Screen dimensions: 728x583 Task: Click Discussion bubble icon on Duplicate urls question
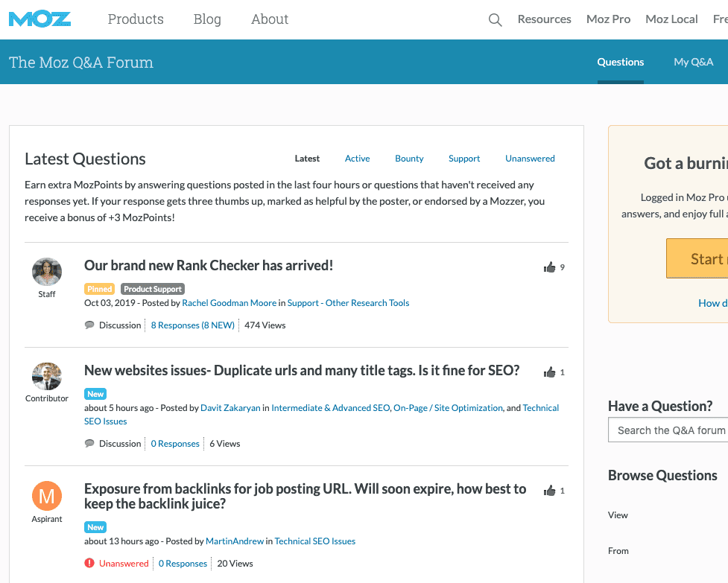(89, 444)
